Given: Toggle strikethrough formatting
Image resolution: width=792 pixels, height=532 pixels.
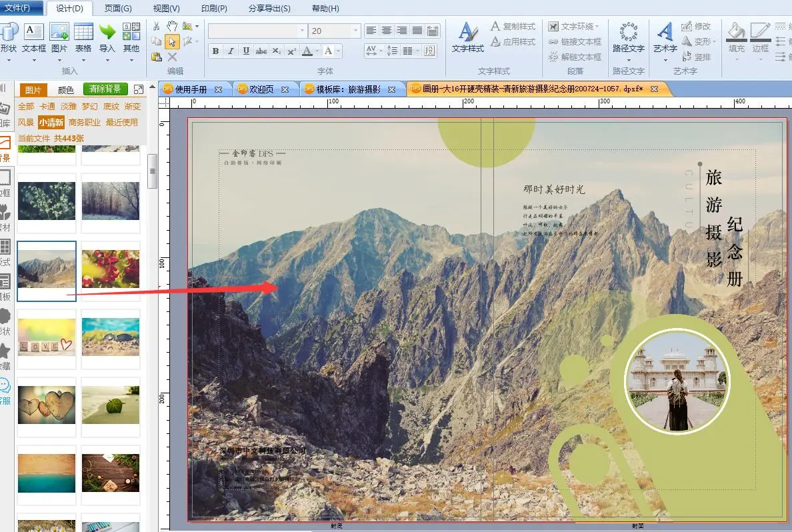Looking at the screenshot, I should pos(261,51).
